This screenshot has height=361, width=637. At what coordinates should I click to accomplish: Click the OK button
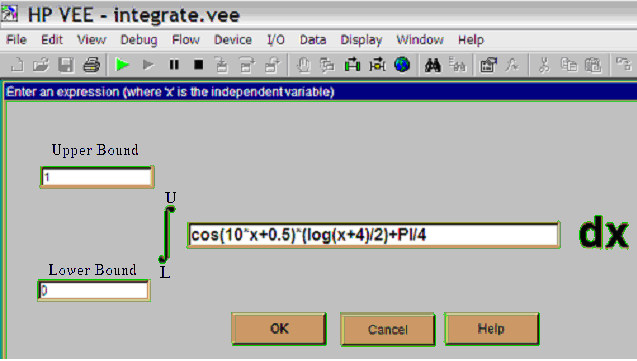(279, 329)
